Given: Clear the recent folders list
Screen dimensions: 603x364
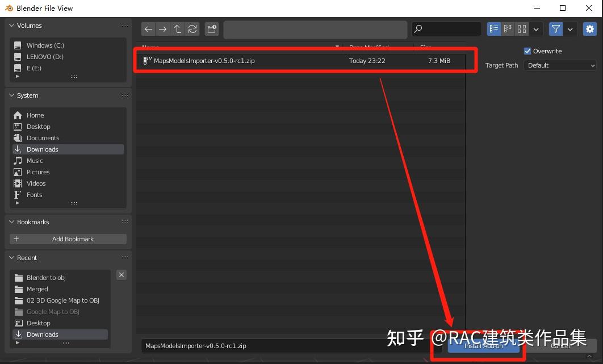Looking at the screenshot, I should 122,275.
